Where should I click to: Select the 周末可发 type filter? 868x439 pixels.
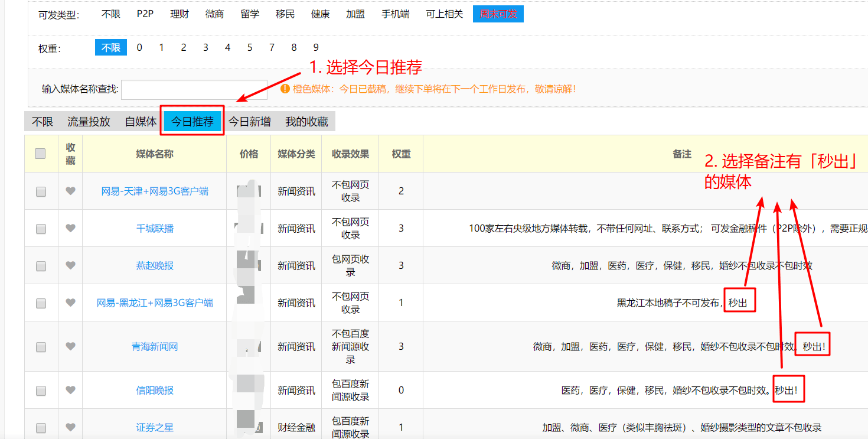coord(498,14)
